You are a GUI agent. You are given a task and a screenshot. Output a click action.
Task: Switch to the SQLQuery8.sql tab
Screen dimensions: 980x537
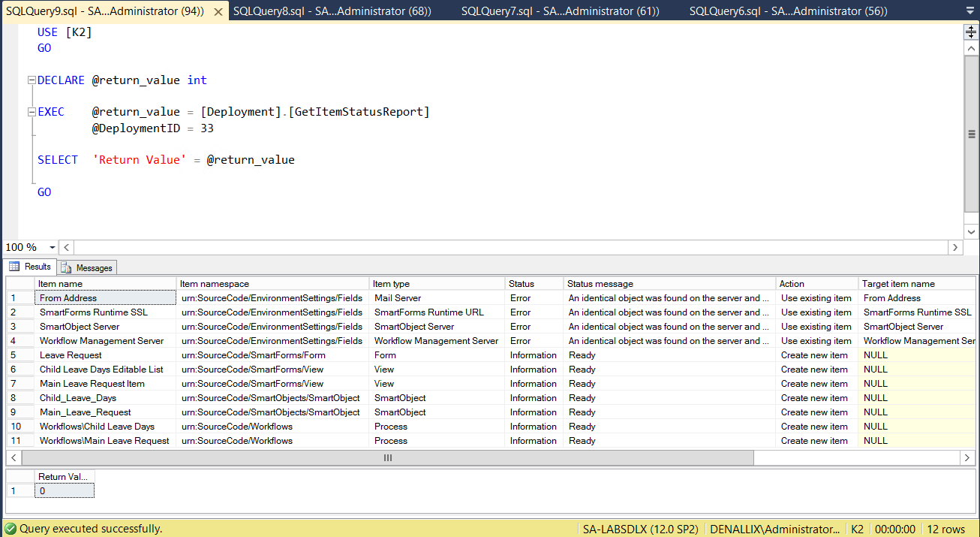(x=332, y=11)
